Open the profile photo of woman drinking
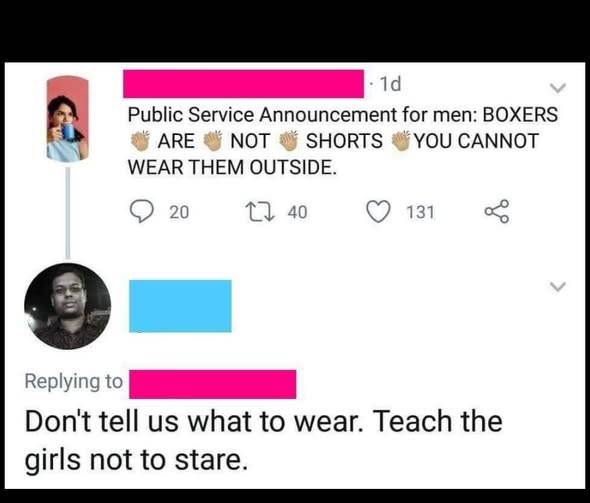Screen dimensions: 590x503 tap(68, 119)
